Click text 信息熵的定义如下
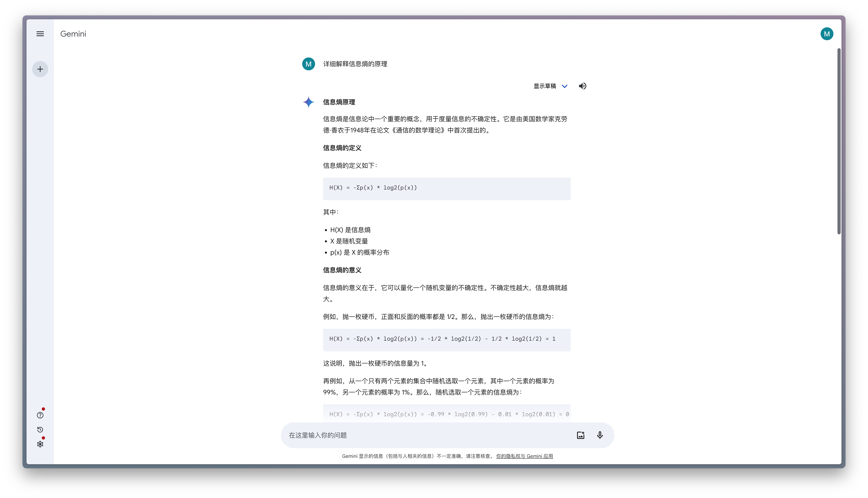 coord(350,166)
